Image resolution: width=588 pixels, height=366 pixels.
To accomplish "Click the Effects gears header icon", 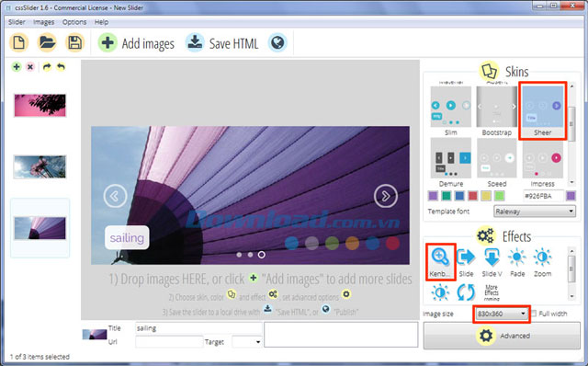I will click(486, 235).
